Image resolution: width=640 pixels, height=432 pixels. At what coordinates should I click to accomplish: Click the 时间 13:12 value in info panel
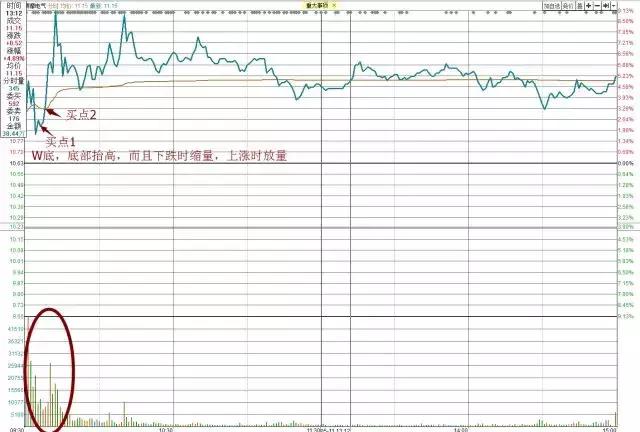14,13
